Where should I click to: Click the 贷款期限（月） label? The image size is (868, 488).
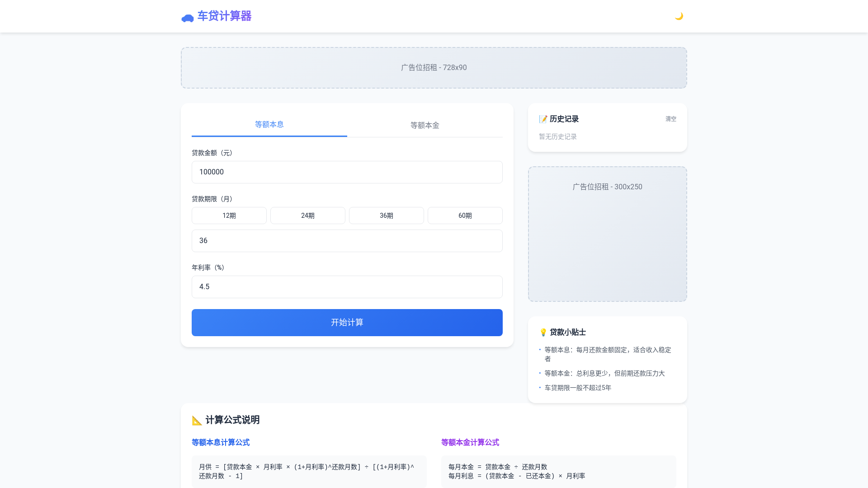pos(212,199)
